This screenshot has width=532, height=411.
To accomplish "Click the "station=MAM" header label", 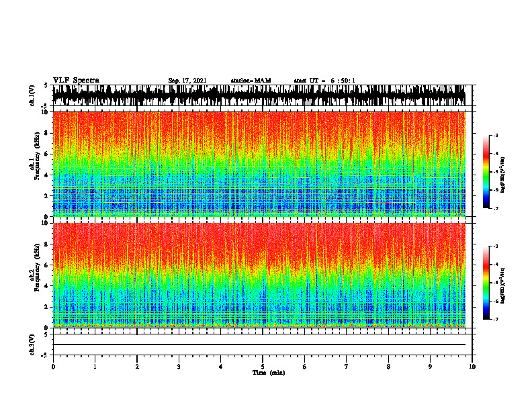I will pyautogui.click(x=251, y=81).
